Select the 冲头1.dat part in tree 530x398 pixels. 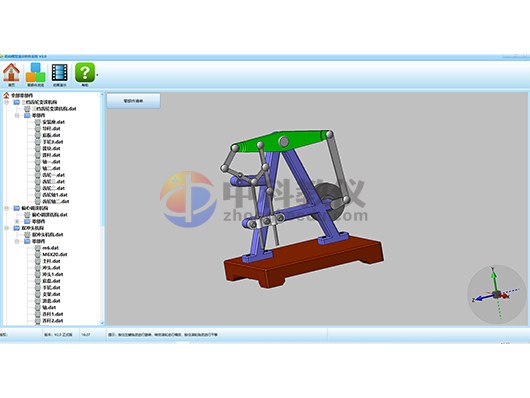[x=52, y=274]
